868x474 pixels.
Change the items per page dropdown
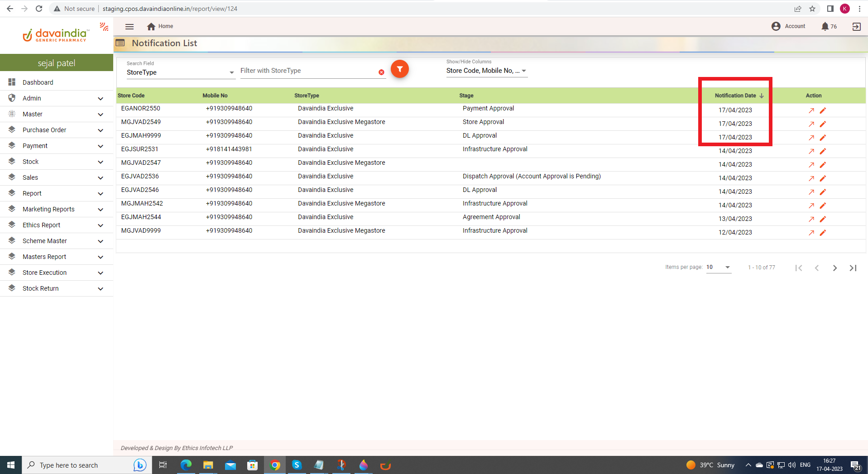[718, 268]
